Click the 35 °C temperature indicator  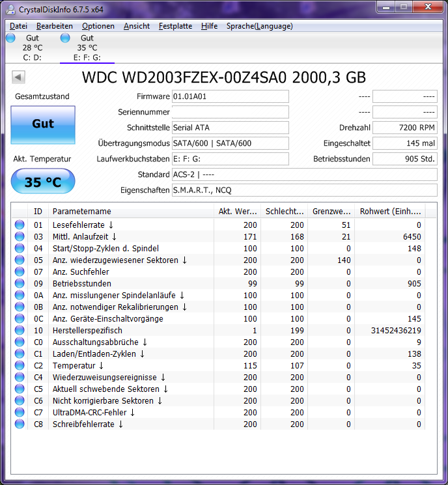(x=43, y=181)
